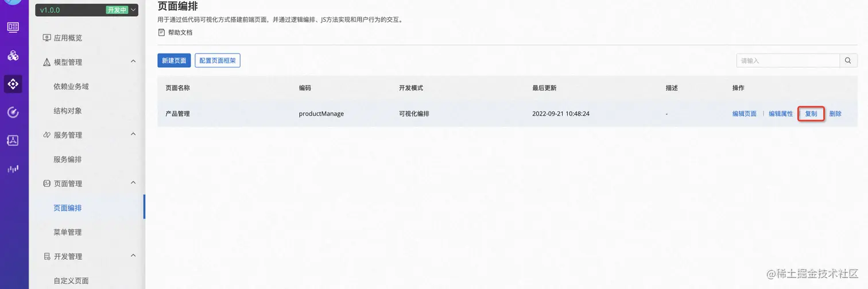Click the 描述 column header
Screen dimensions: 868x289
point(672,88)
